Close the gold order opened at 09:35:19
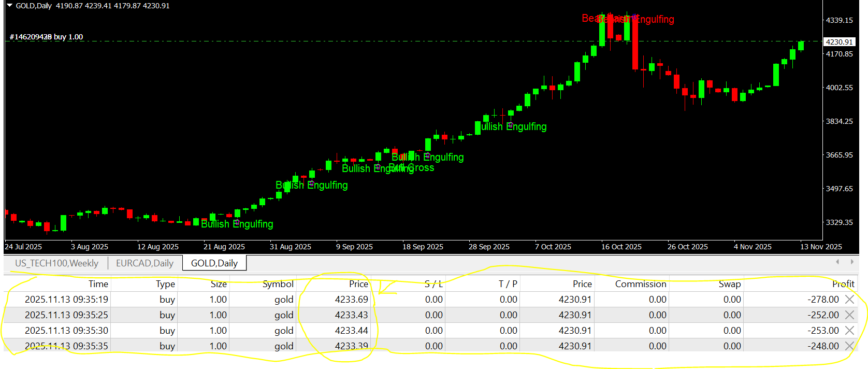This screenshot has width=868, height=369. point(849,299)
